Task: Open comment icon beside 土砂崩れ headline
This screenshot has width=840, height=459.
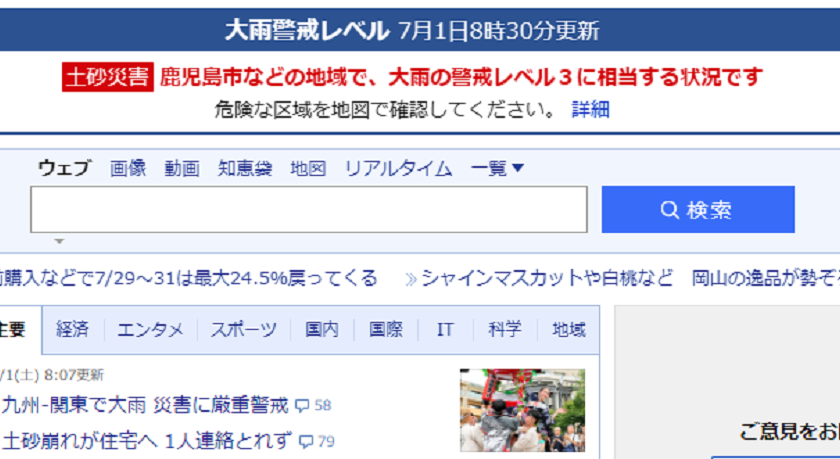Action: click(x=306, y=441)
